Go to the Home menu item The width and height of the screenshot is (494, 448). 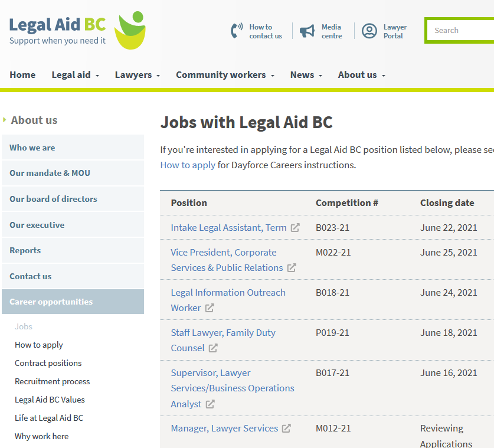click(22, 75)
